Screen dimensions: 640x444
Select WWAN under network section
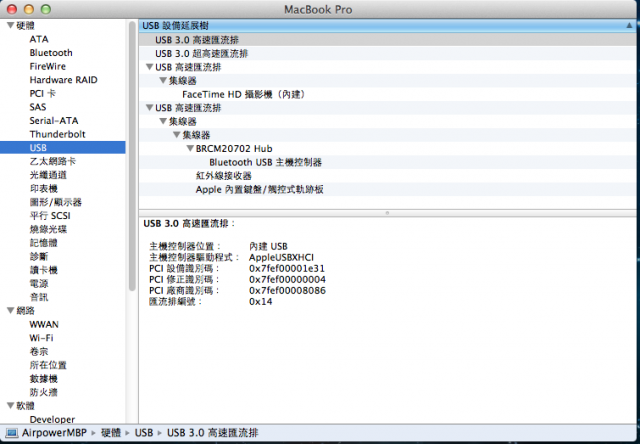click(44, 324)
